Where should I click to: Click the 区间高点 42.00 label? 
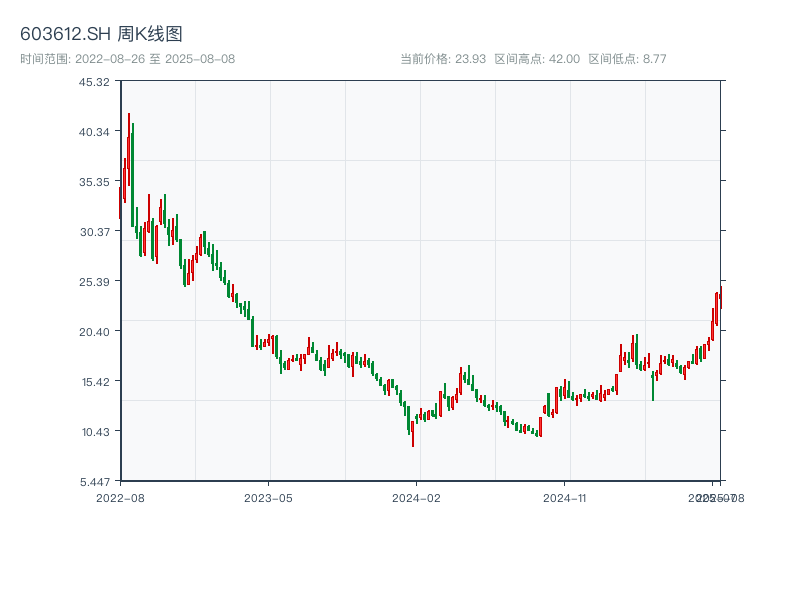537,59
